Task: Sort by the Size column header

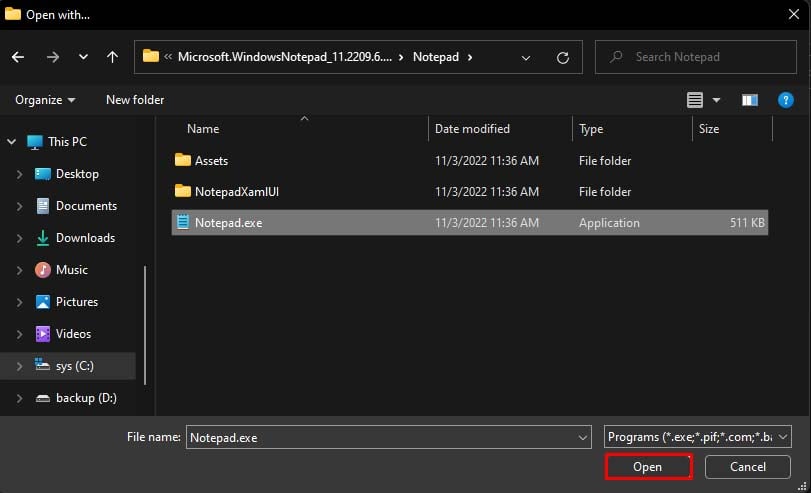Action: coord(709,129)
